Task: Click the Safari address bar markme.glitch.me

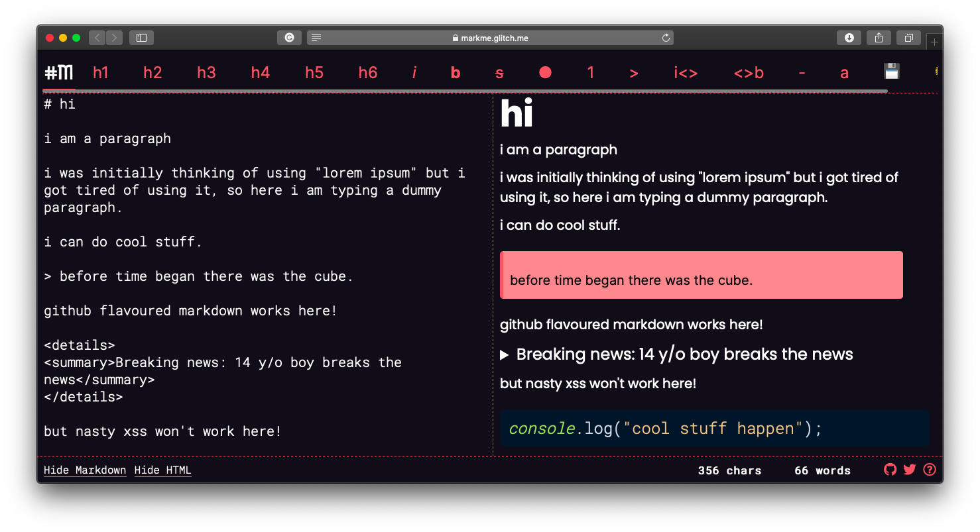Action: 490,38
